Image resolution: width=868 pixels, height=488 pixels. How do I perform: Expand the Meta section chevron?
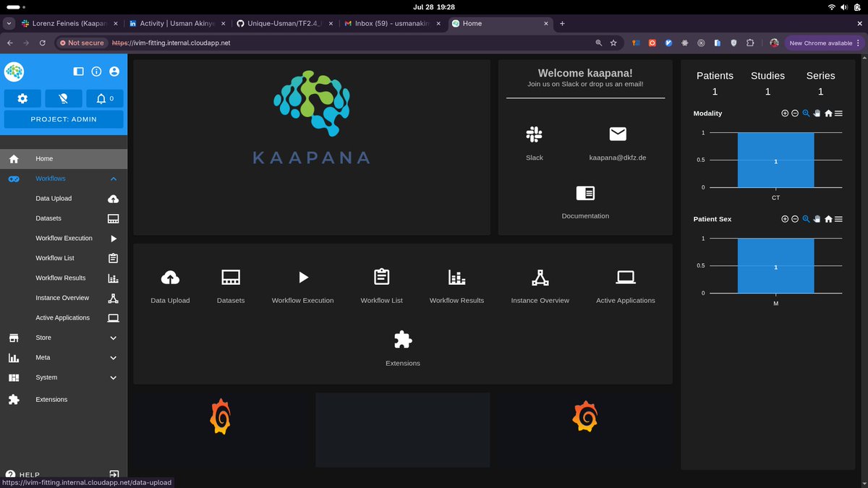(x=114, y=357)
